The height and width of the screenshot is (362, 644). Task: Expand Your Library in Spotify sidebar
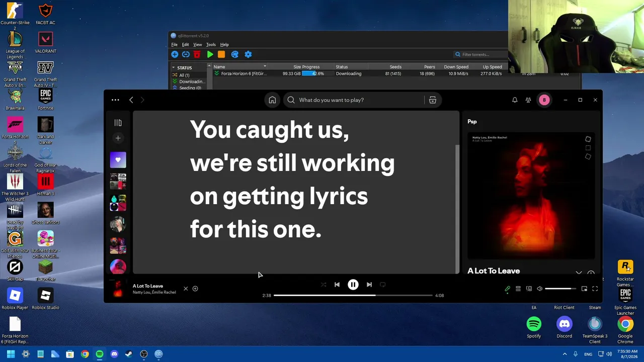click(118, 123)
